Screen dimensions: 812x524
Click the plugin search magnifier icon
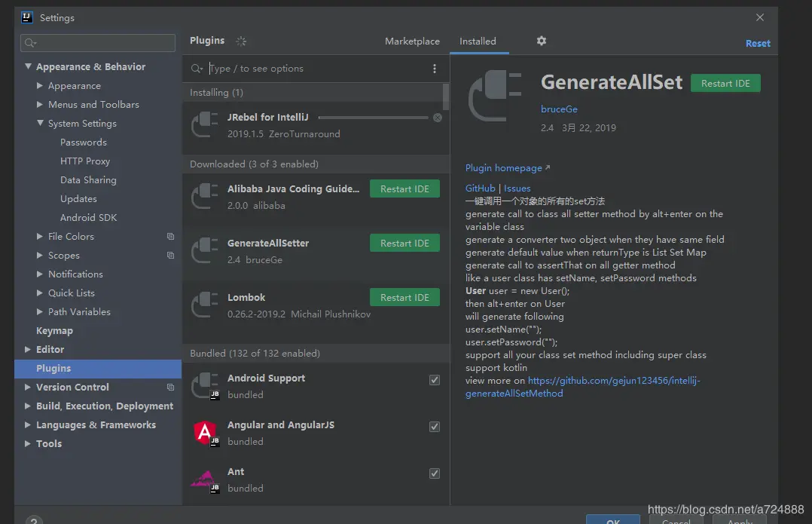pyautogui.click(x=197, y=69)
